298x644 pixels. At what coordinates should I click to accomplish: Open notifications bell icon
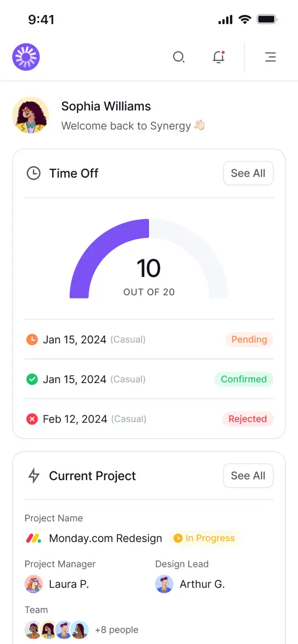(x=218, y=57)
